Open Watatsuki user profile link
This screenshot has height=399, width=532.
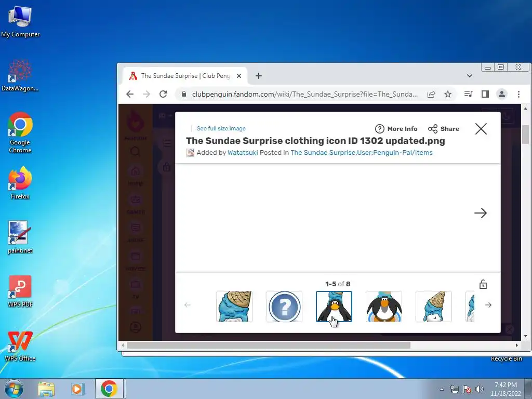click(x=243, y=152)
